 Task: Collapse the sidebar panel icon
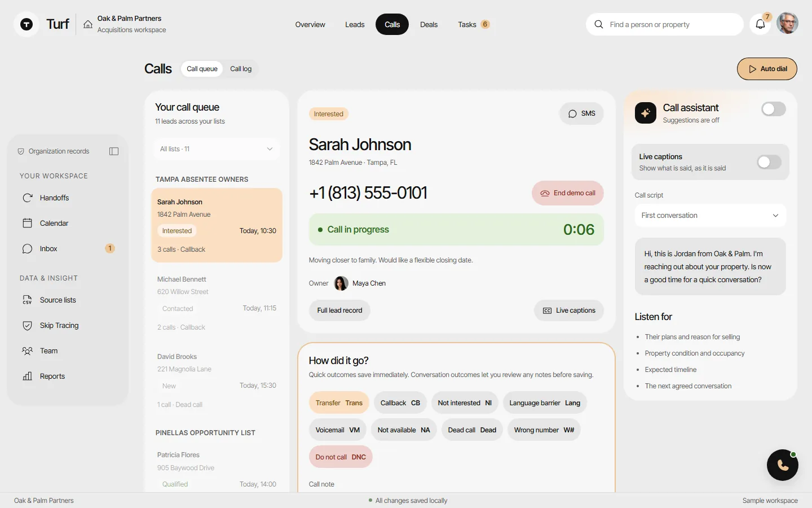point(114,151)
